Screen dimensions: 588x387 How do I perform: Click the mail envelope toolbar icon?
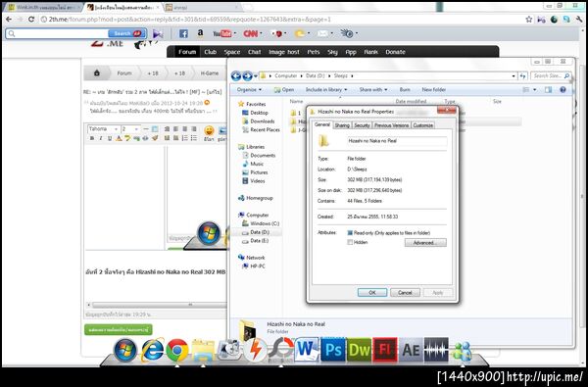(x=322, y=33)
